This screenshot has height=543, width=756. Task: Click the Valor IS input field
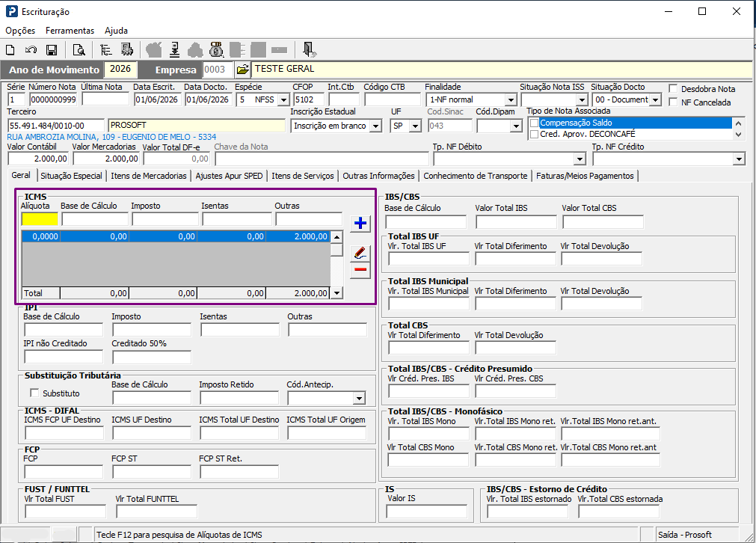(x=427, y=512)
